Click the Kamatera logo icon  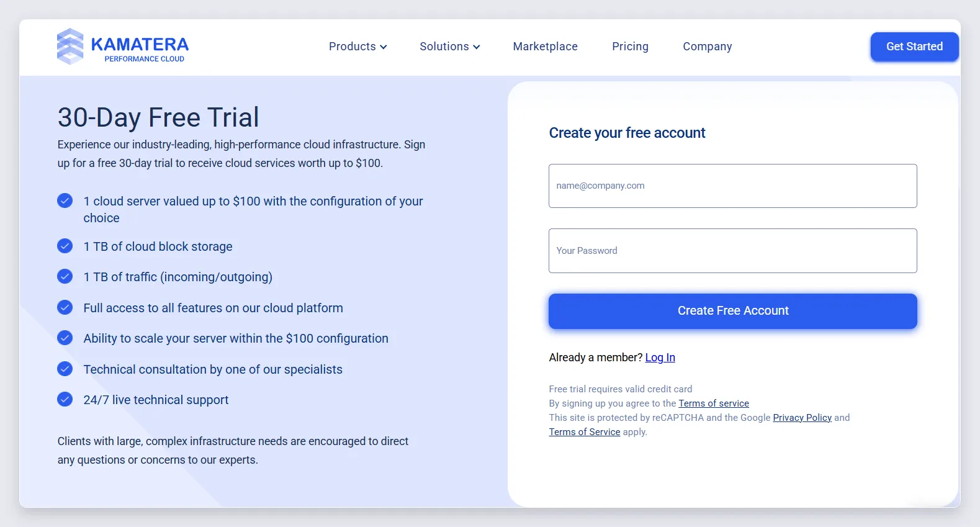tap(70, 47)
